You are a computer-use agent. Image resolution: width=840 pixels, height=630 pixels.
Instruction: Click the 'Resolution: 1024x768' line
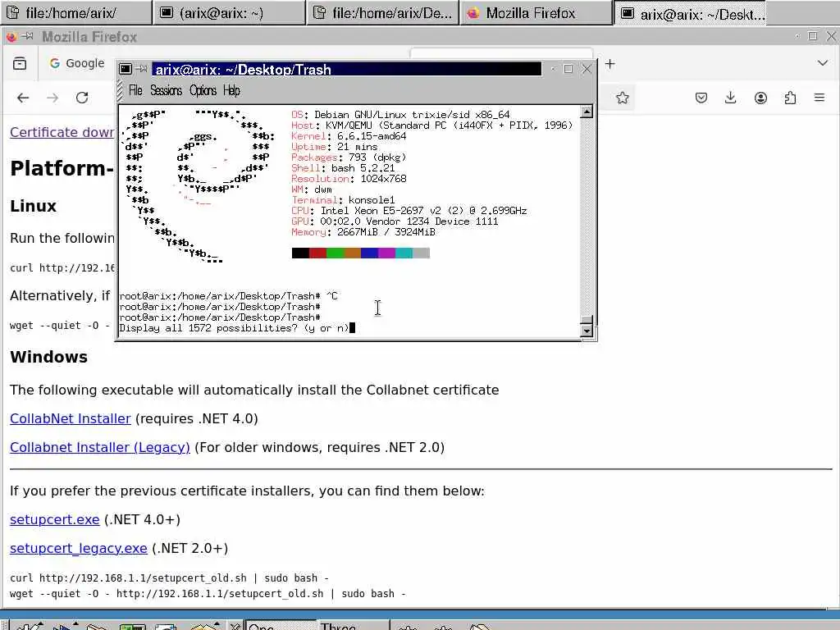coord(349,179)
